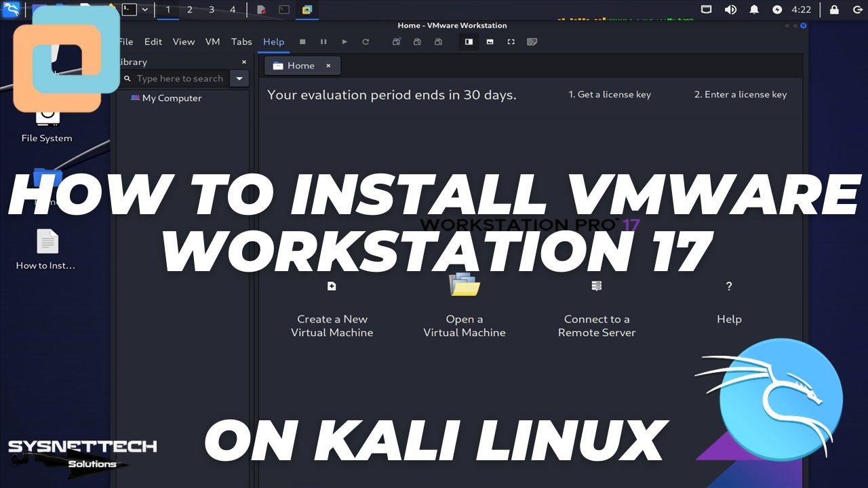Close the Library panel
This screenshot has height=488, width=868.
[244, 62]
